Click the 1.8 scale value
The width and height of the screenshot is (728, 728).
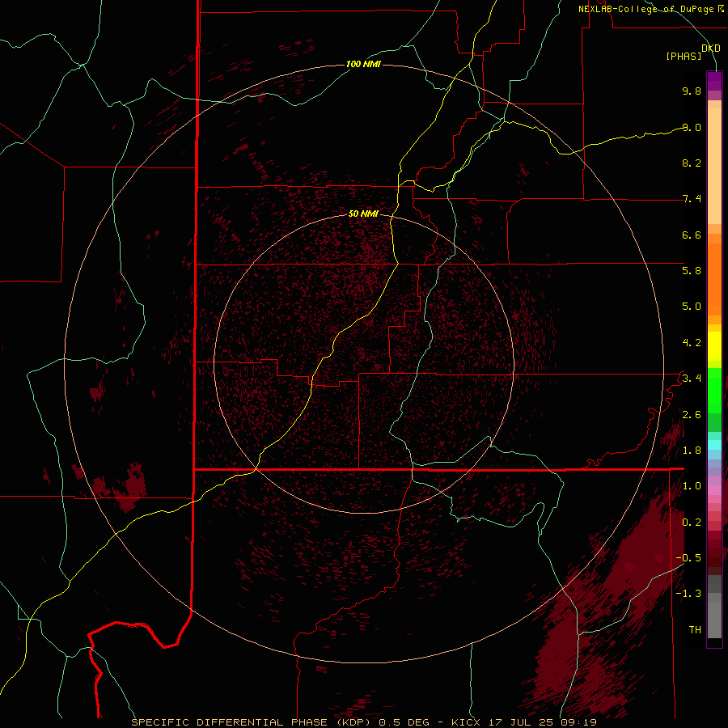(x=692, y=451)
